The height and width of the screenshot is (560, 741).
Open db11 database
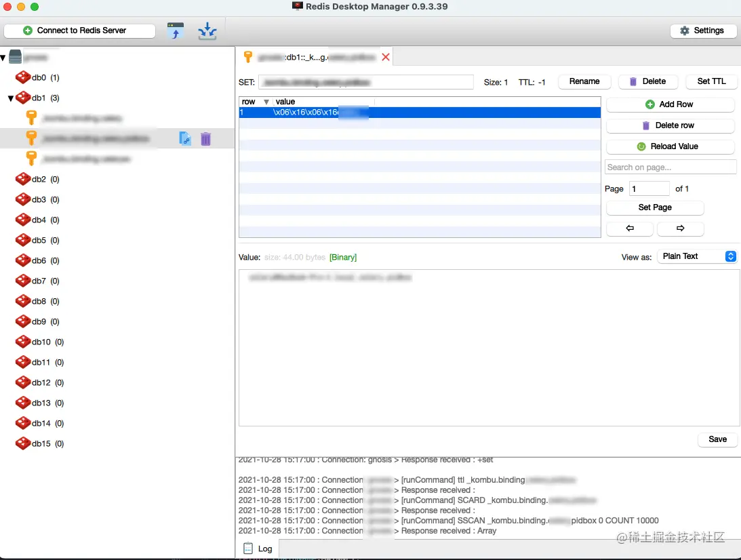point(40,362)
